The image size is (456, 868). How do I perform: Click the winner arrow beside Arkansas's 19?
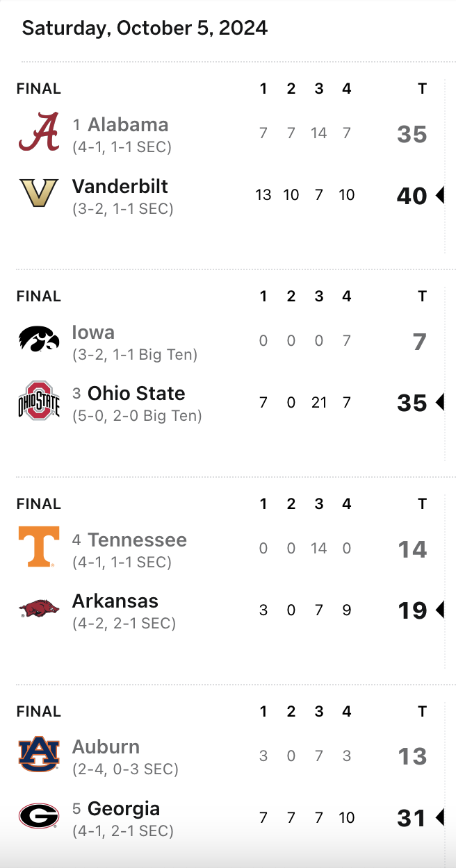pyautogui.click(x=439, y=610)
